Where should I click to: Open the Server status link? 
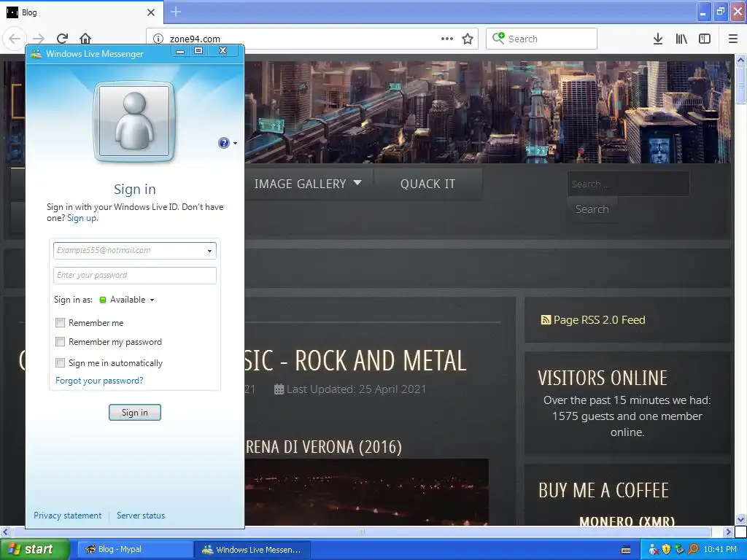point(141,516)
